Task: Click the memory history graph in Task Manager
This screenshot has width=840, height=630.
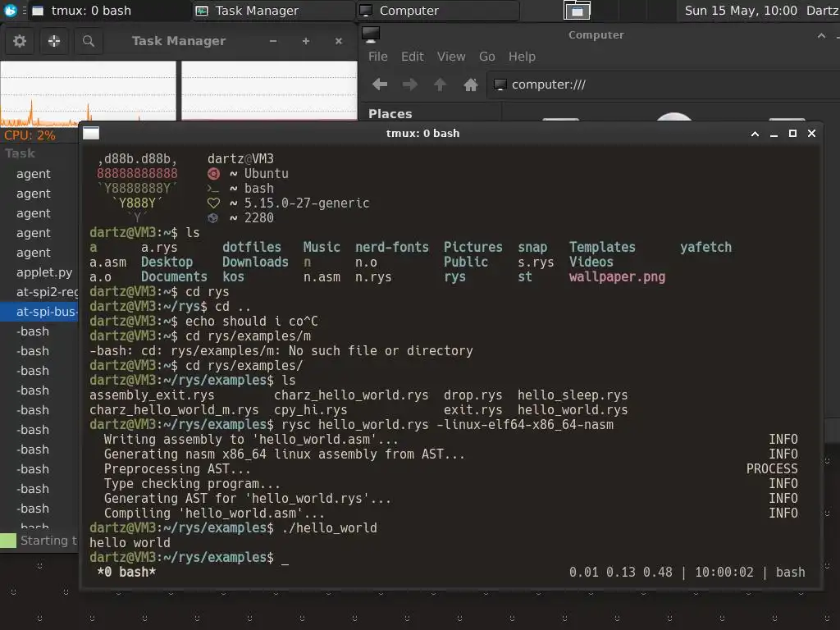Action: 269,90
